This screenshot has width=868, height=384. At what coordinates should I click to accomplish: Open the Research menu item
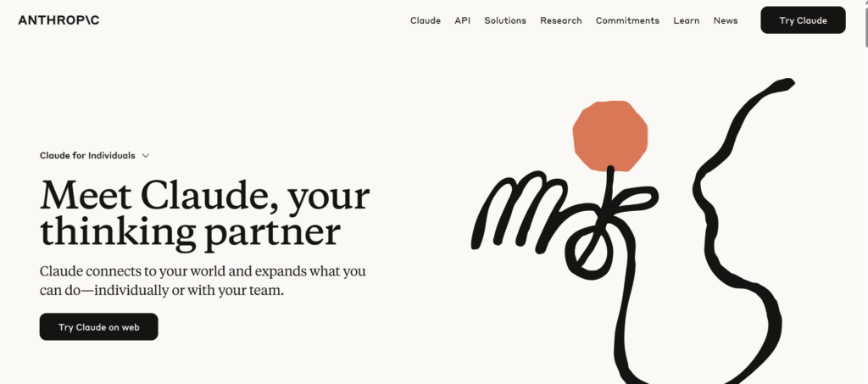(561, 20)
